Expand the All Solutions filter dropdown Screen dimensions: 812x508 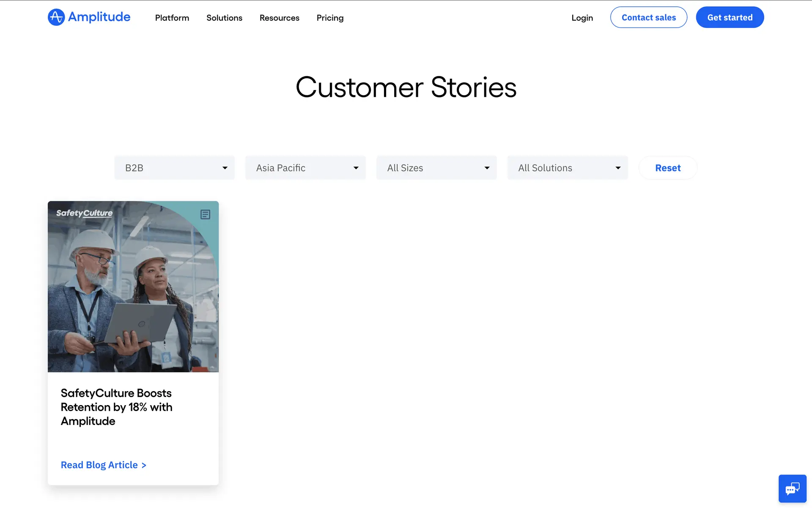[x=567, y=168]
